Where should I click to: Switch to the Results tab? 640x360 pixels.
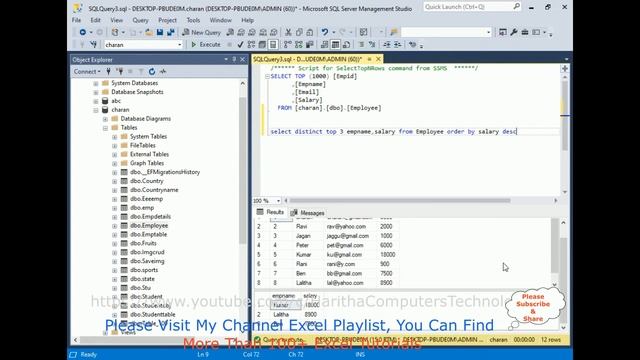click(270, 212)
